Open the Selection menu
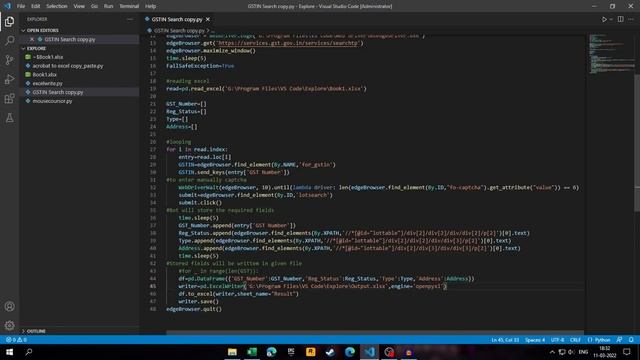 57,6
